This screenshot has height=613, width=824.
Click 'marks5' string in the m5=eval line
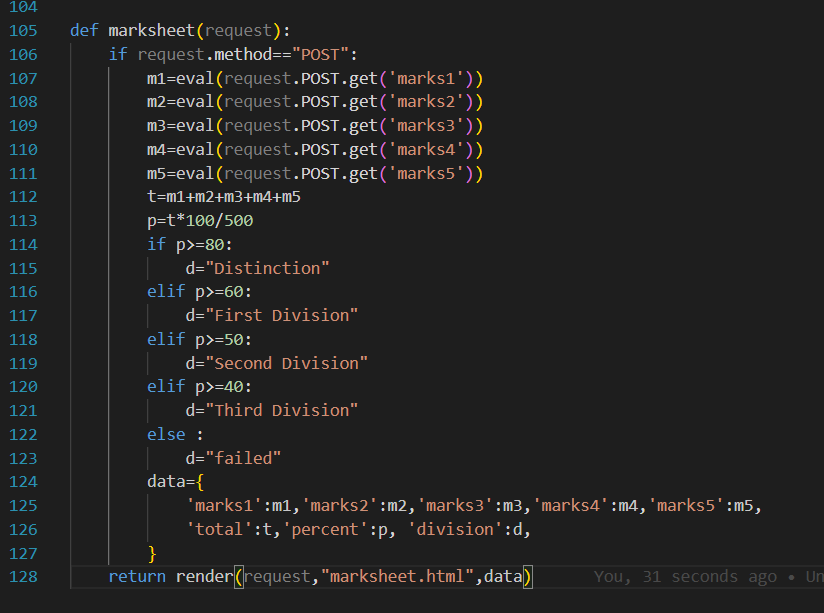coord(426,173)
